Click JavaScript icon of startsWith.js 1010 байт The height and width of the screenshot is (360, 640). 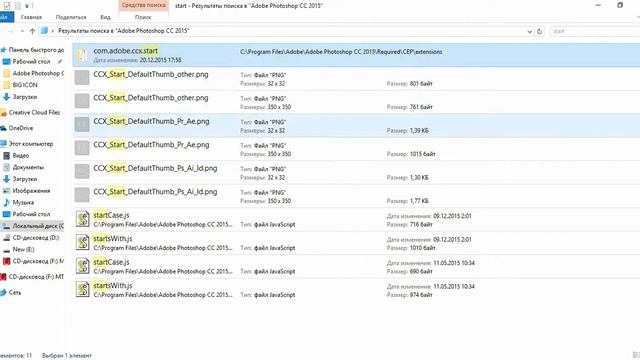coord(83,242)
